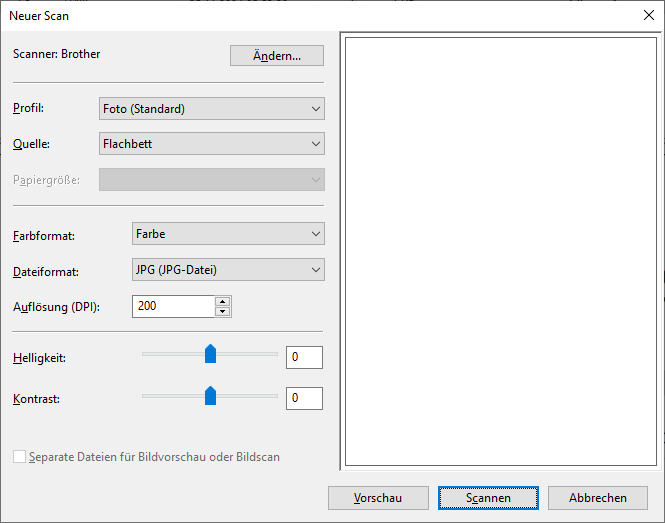Image resolution: width=665 pixels, height=523 pixels.
Task: Toggle Separate Dateien für Bildvorschau checkbox
Action: point(20,457)
